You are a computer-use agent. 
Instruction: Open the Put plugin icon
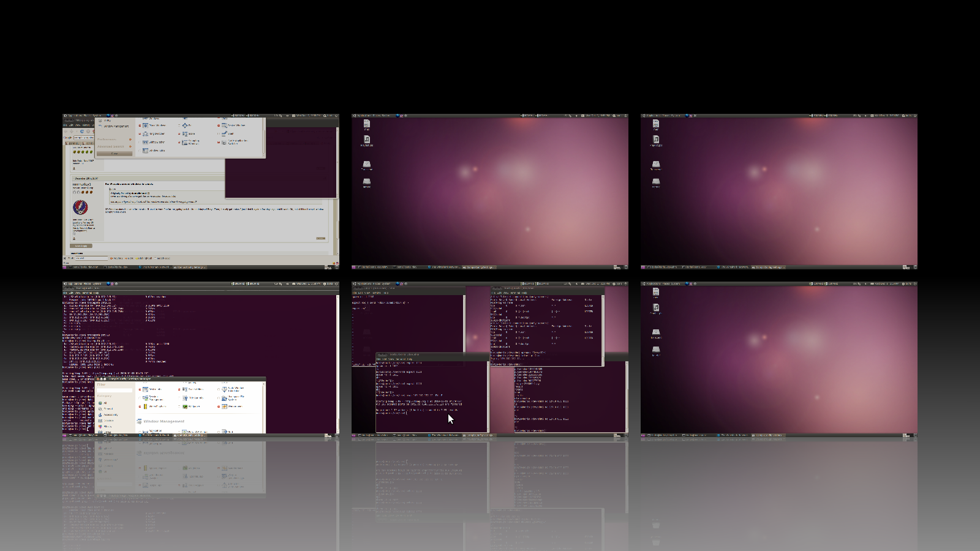pyautogui.click(x=185, y=126)
